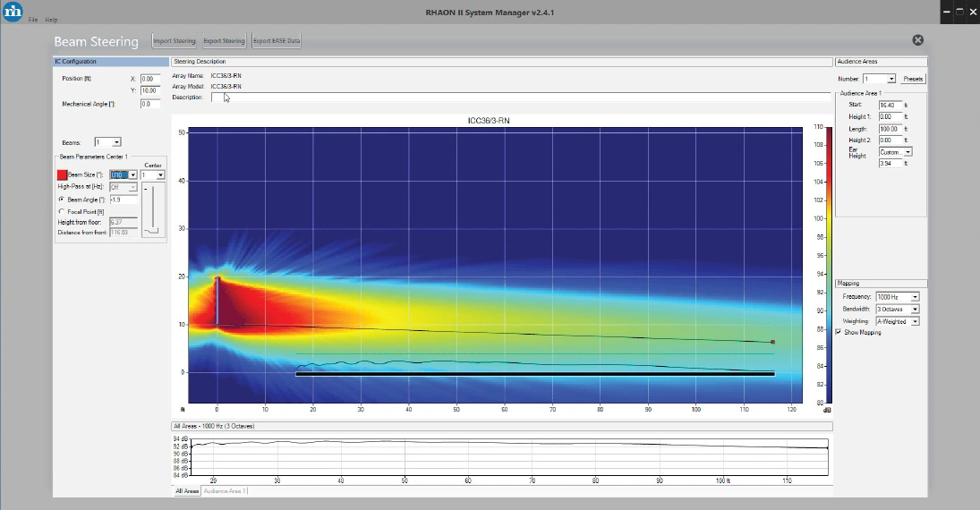Viewport: 980px width, 510px height.
Task: Click the RH logo icon
Action: click(13, 12)
